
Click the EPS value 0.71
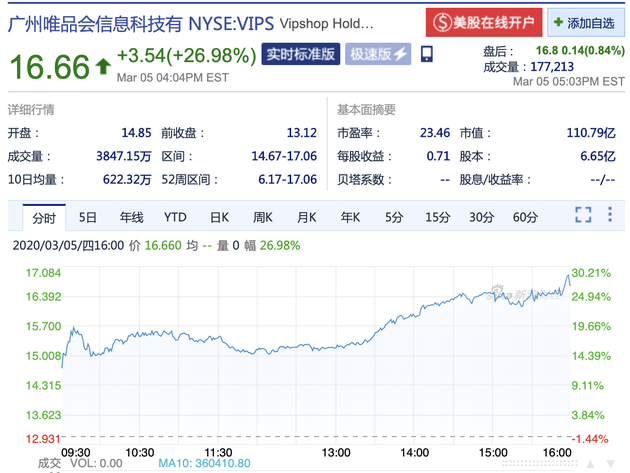pyautogui.click(x=438, y=156)
